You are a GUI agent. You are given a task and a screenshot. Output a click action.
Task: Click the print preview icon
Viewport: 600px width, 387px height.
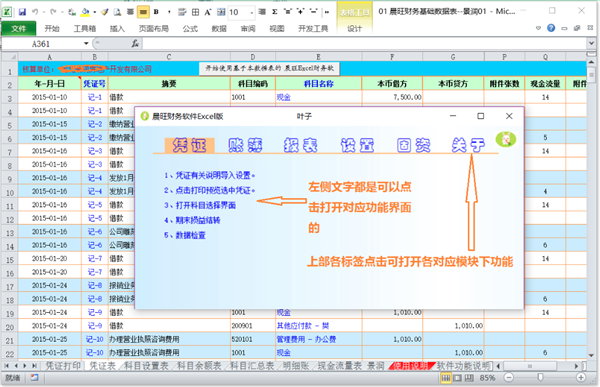tap(117, 12)
